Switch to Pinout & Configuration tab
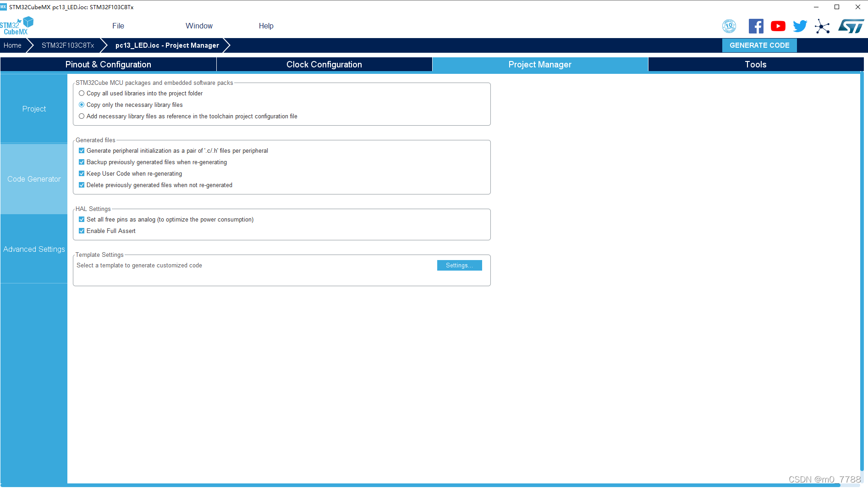The width and height of the screenshot is (868, 488). point(108,64)
